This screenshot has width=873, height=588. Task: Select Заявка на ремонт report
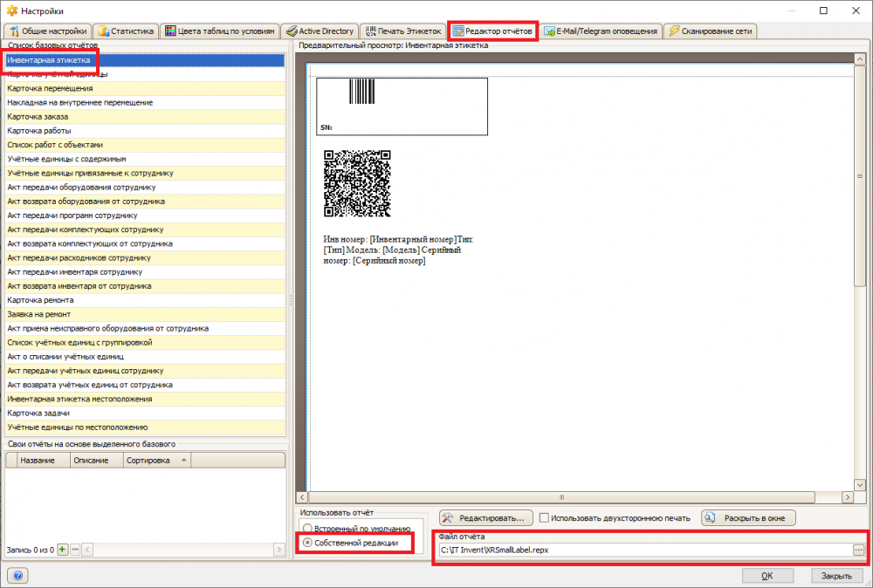(145, 314)
